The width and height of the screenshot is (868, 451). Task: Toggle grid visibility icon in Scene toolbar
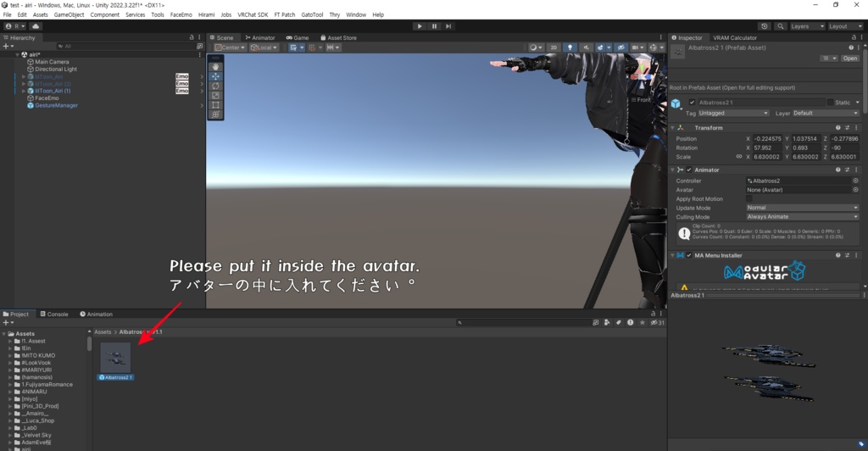pyautogui.click(x=293, y=47)
